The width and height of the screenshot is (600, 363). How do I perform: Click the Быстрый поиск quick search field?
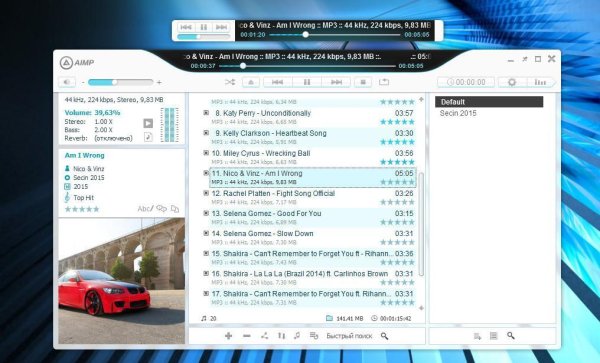click(349, 336)
